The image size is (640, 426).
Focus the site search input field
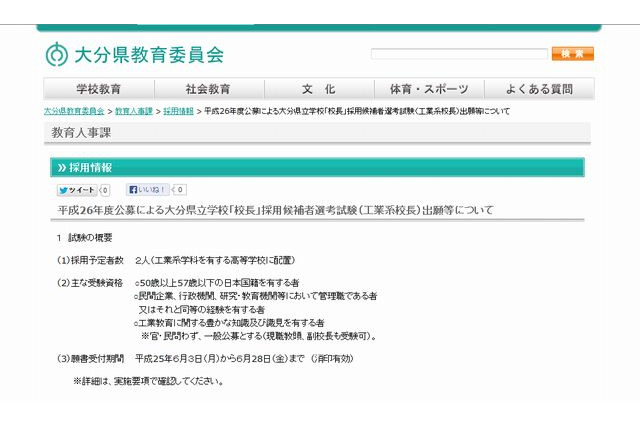(x=459, y=53)
